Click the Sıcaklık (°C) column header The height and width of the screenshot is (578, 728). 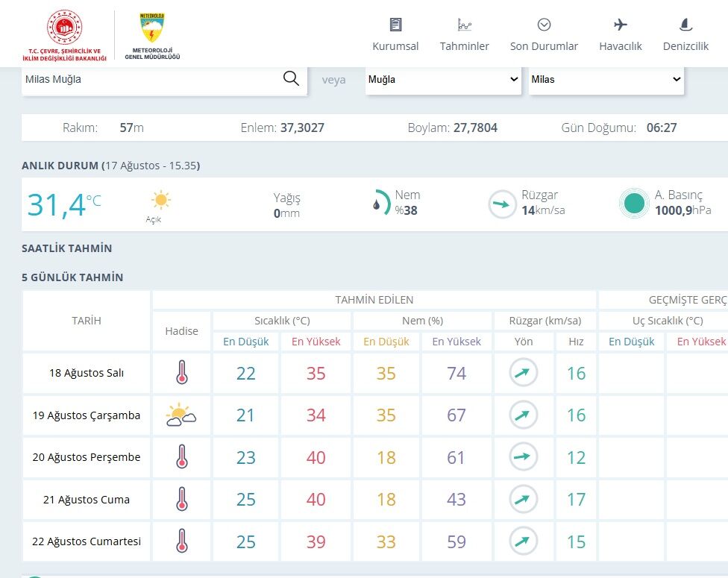[x=282, y=321]
